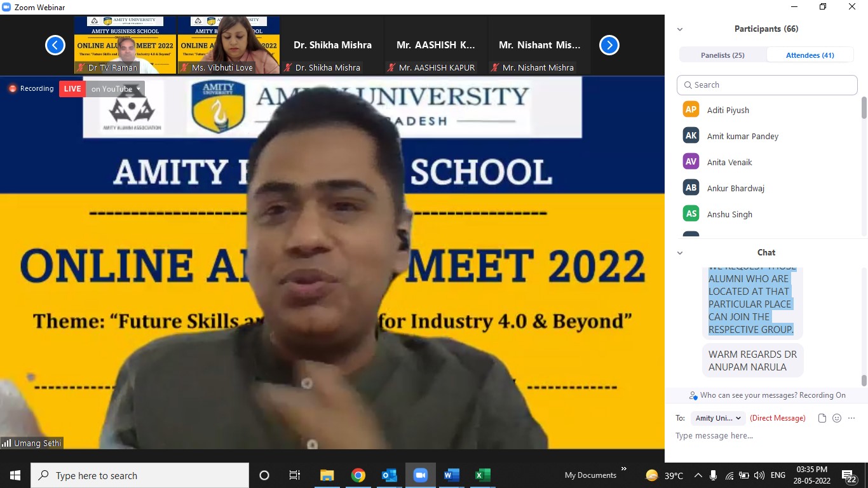
Task: Click participants list scrollbar
Action: (x=864, y=107)
